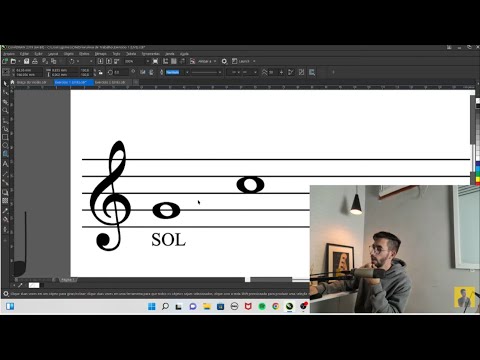Toggle show grid in standard toolbar
This screenshot has height=360, width=480.
[x=174, y=61]
